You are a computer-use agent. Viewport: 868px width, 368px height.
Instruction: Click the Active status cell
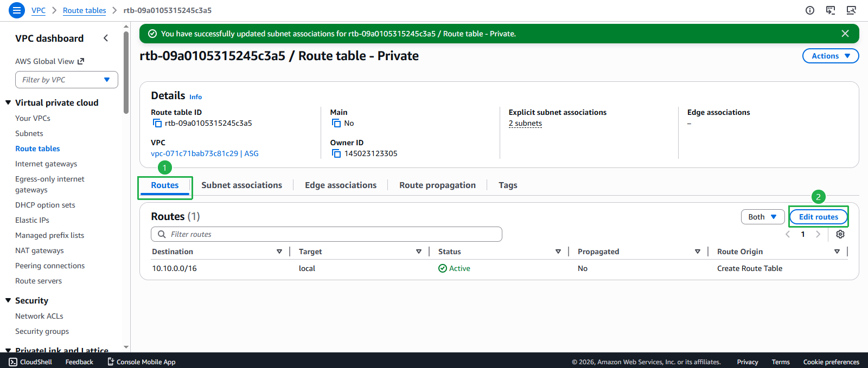coord(454,268)
